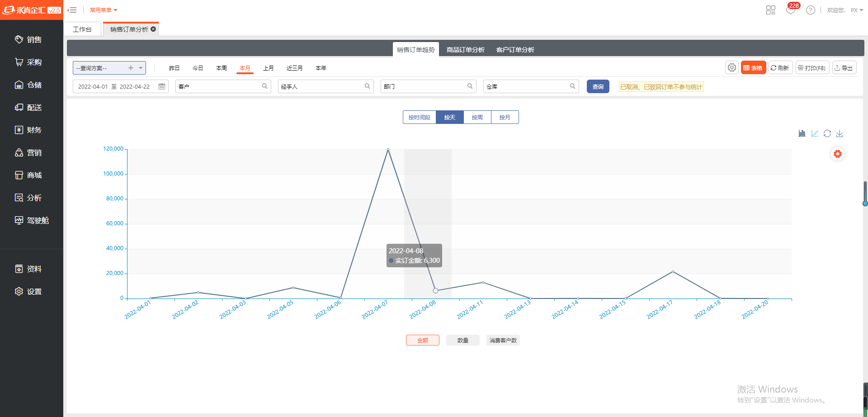Switch to the 商品订单分析 tab
The height and width of the screenshot is (417, 868).
pyautogui.click(x=465, y=50)
